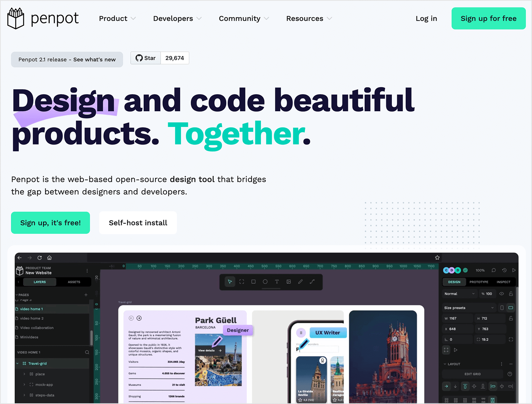Toggle layer visibility eye icon

click(501, 294)
